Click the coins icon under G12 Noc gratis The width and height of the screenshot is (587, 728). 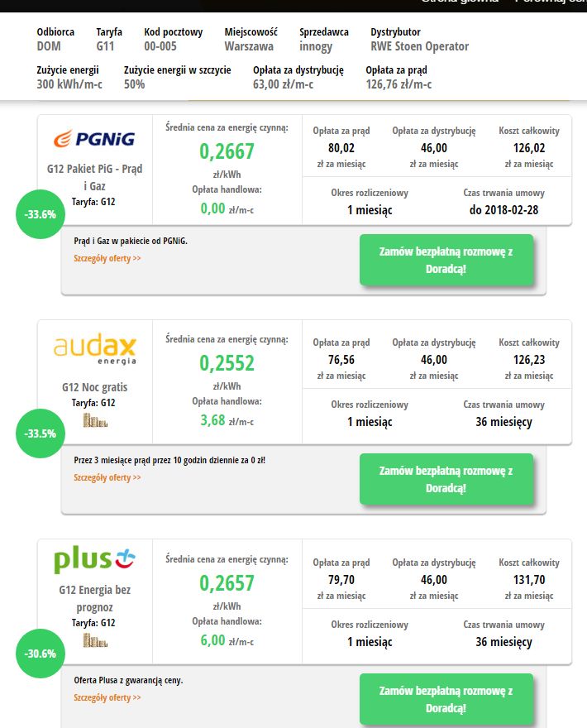[95, 420]
